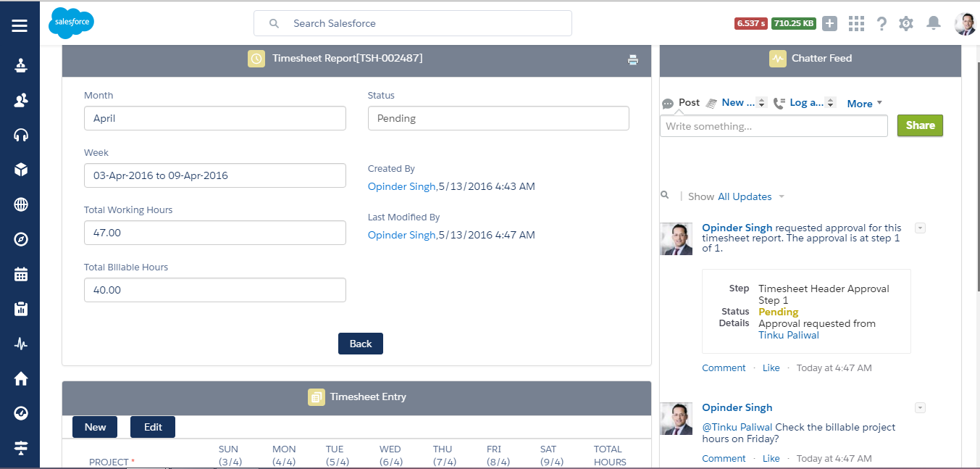Open the pulse activity icon in sidebar

tap(21, 344)
